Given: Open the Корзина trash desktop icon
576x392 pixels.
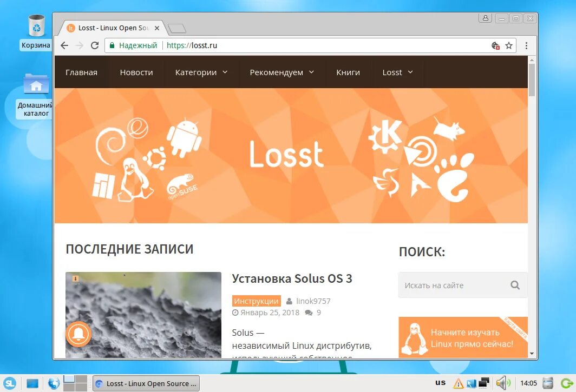Looking at the screenshot, I should pos(36,32).
